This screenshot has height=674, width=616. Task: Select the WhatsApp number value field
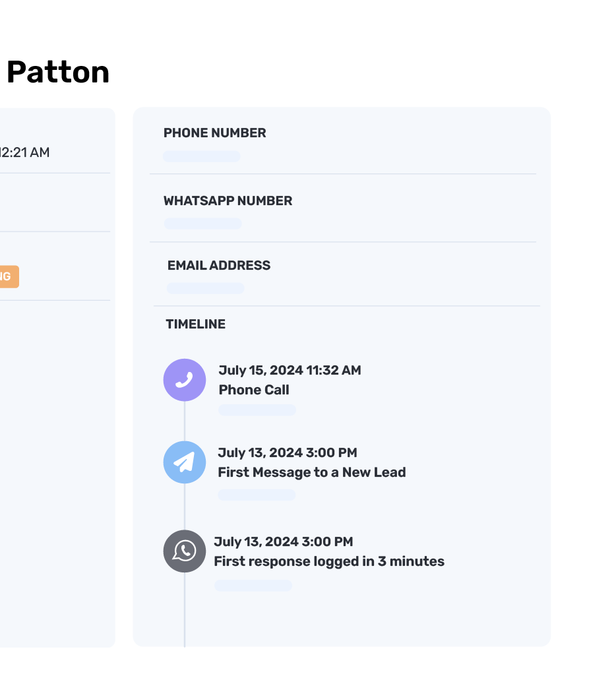pyautogui.click(x=202, y=224)
